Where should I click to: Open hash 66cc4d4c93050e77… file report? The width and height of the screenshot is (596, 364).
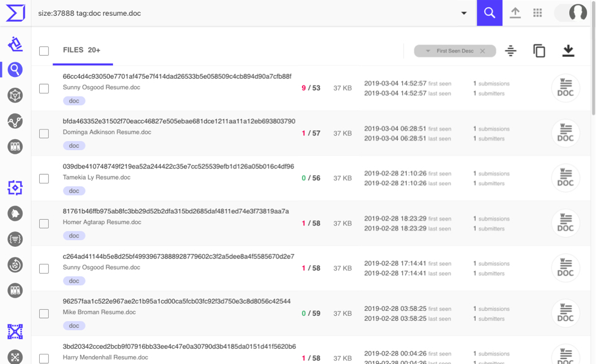click(x=177, y=76)
